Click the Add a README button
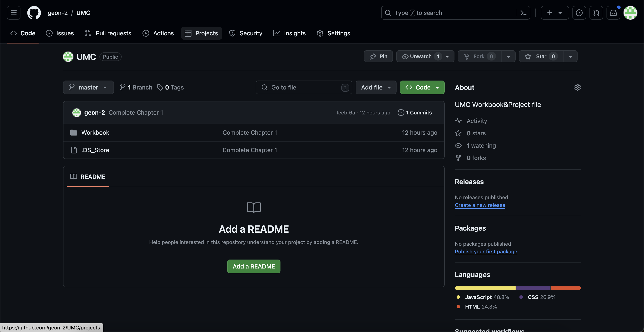The width and height of the screenshot is (644, 332). click(x=253, y=266)
